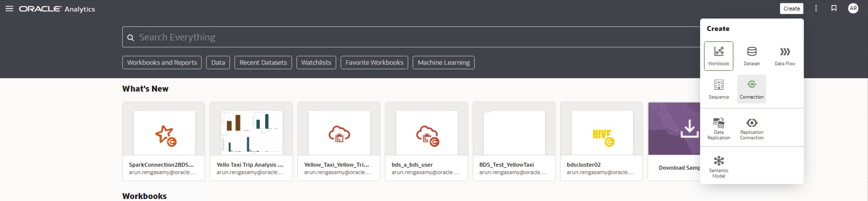Select the Watchlists filter chip
868x201 pixels.
pyautogui.click(x=316, y=63)
